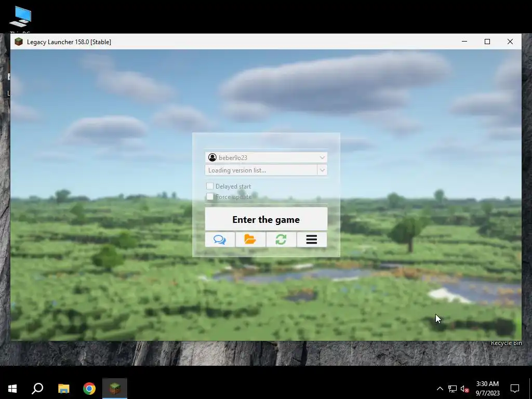Open the Windows Start menu

pos(12,389)
